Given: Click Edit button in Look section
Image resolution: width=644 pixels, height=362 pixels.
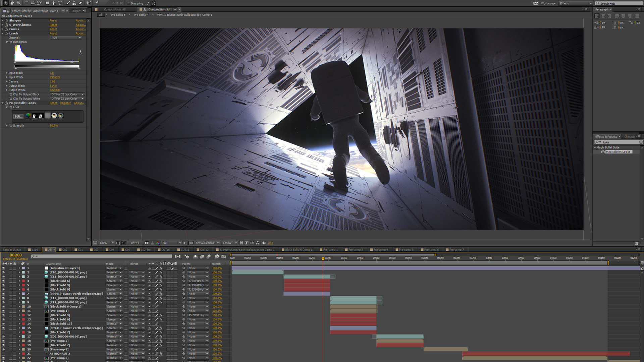Looking at the screenshot, I should [x=18, y=116].
